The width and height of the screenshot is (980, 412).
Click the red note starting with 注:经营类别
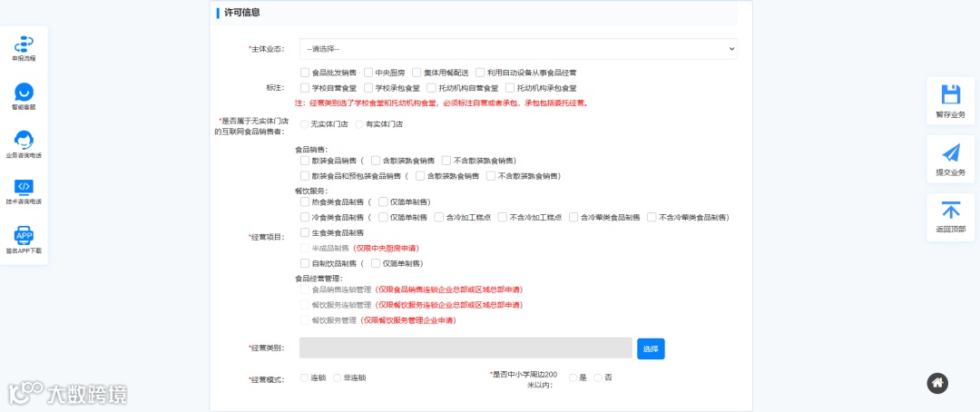pos(441,103)
